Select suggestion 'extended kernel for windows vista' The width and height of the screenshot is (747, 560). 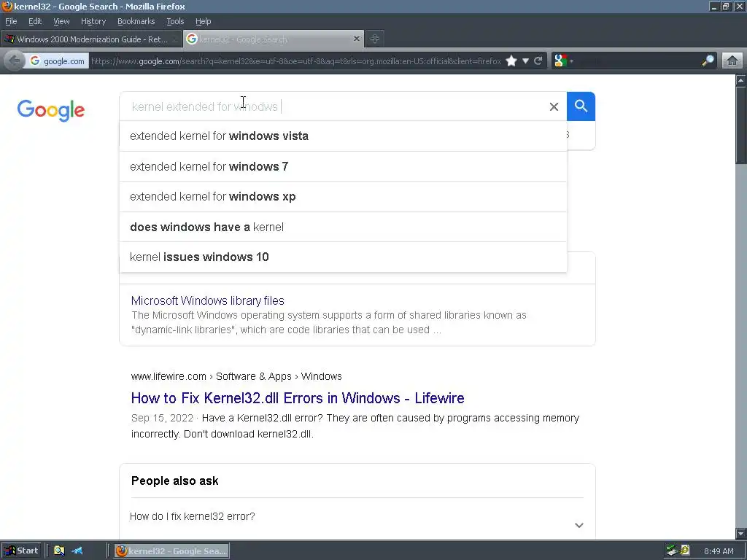click(343, 136)
